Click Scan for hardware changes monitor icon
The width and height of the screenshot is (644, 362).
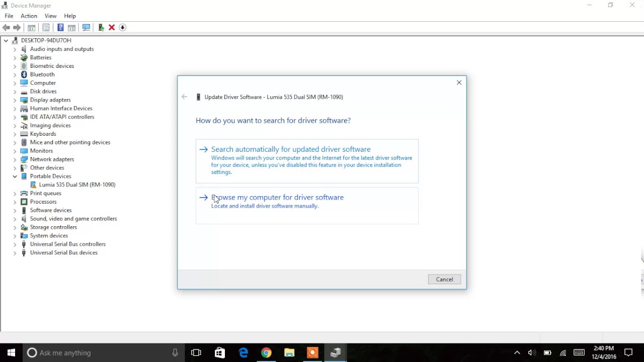(86, 28)
